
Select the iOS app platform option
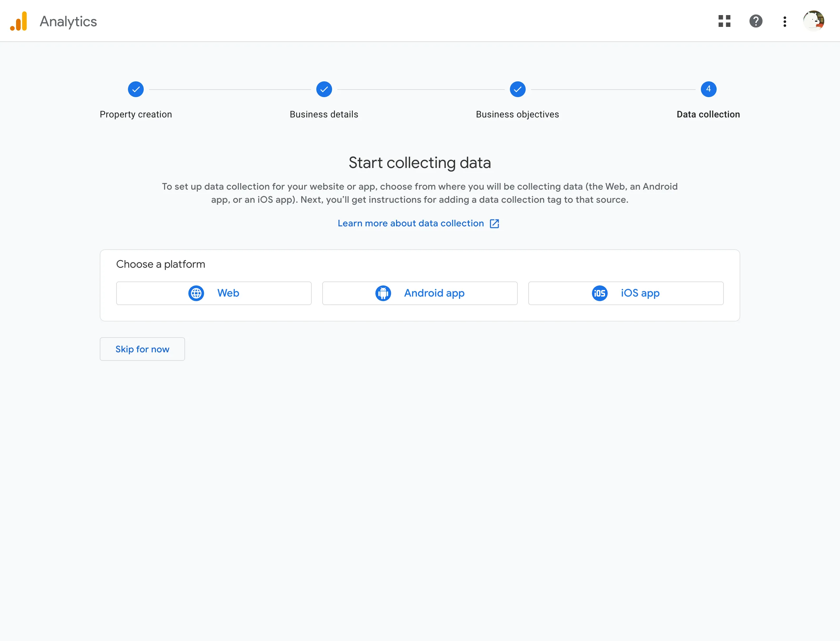click(625, 293)
